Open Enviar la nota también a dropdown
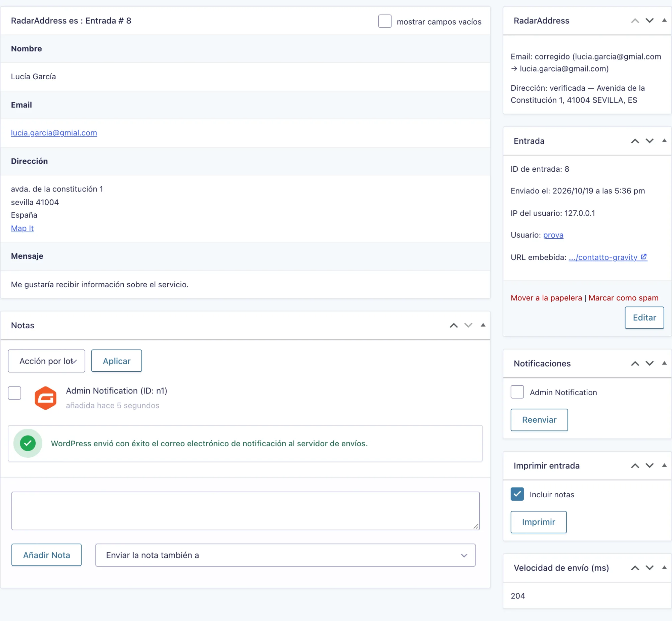The image size is (672, 621). click(285, 555)
